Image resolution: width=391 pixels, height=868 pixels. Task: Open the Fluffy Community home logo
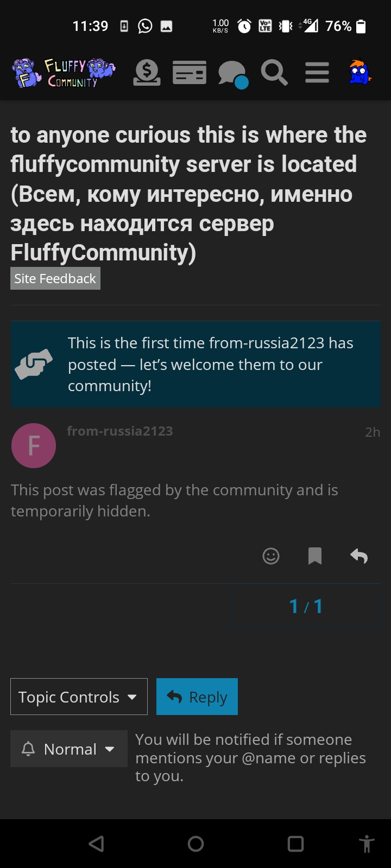pos(64,73)
